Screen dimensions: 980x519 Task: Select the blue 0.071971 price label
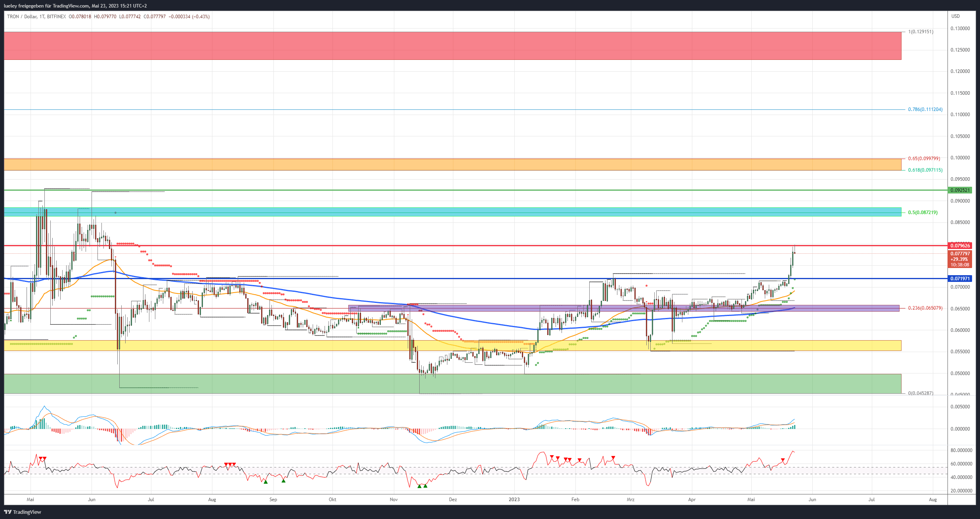(960, 279)
